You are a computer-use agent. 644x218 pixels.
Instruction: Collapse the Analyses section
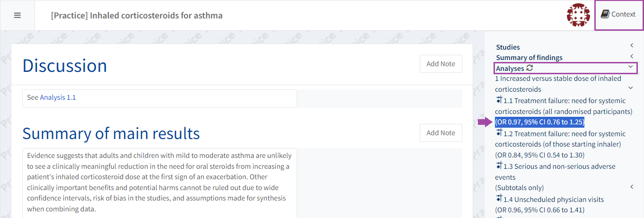tap(630, 67)
